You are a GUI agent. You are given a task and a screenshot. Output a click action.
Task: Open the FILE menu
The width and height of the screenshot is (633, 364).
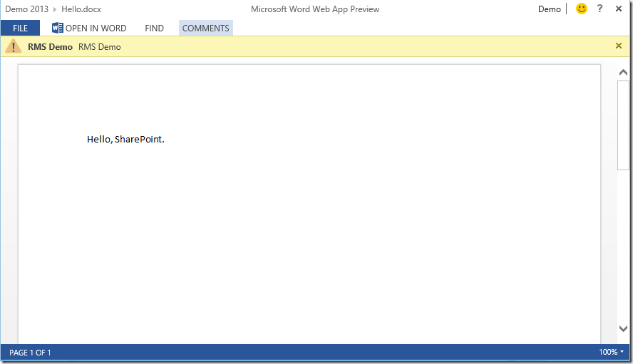[20, 28]
